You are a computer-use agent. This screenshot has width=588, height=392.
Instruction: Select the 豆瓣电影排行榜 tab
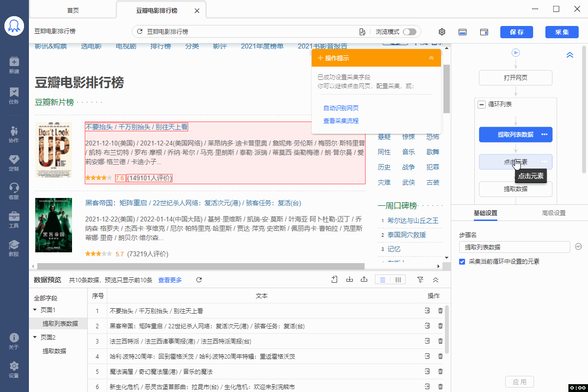157,10
